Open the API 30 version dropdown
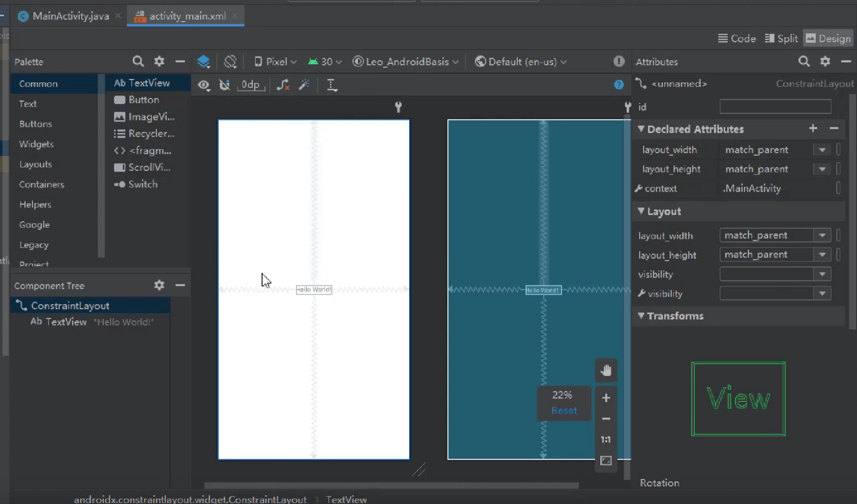 (x=325, y=61)
